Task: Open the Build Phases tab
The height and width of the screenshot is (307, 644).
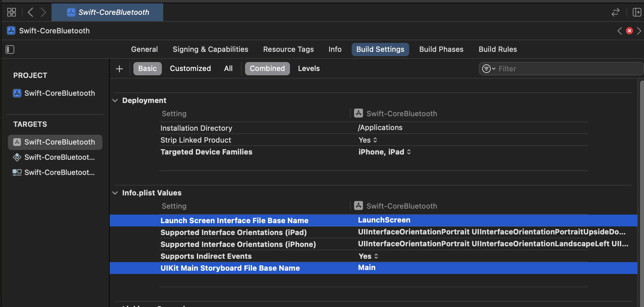Action: pos(441,49)
